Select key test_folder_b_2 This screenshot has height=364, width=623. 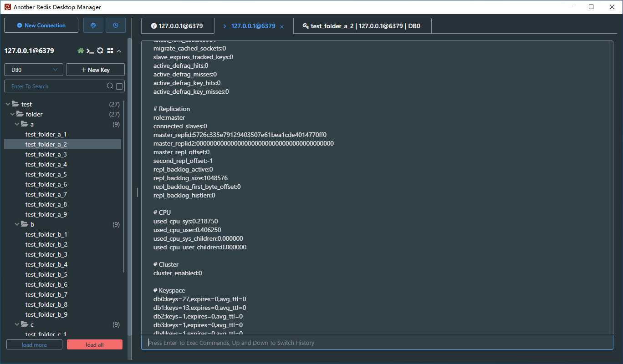(x=62, y=244)
